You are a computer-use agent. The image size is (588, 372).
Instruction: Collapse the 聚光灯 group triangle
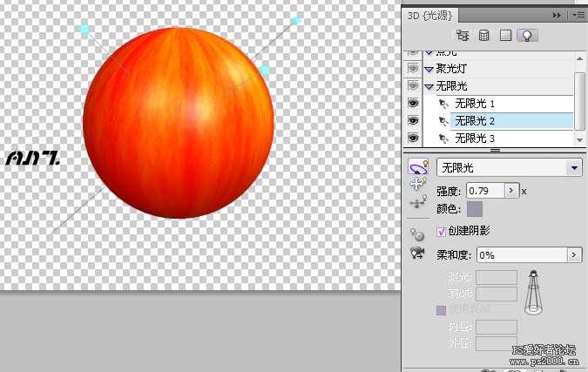[x=429, y=69]
